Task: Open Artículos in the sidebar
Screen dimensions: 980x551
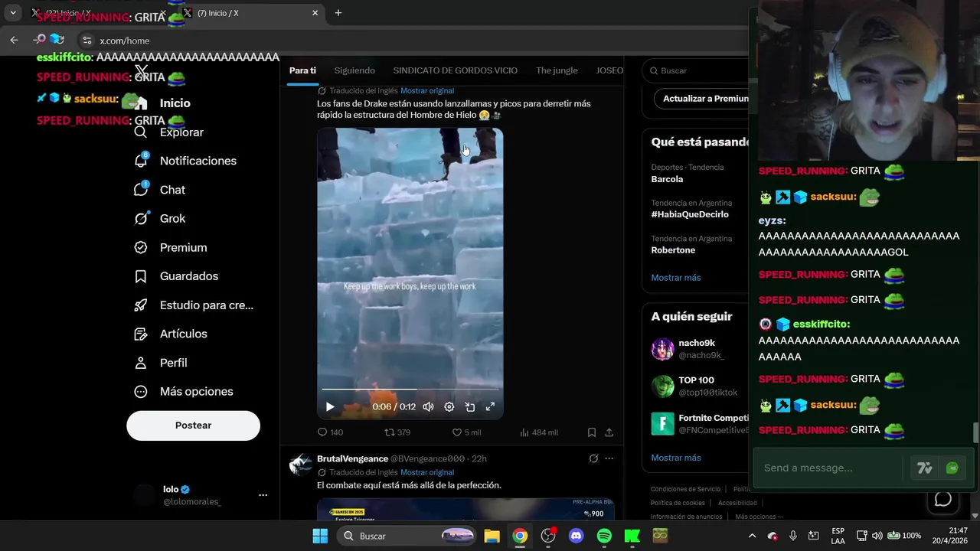Action: (171, 334)
